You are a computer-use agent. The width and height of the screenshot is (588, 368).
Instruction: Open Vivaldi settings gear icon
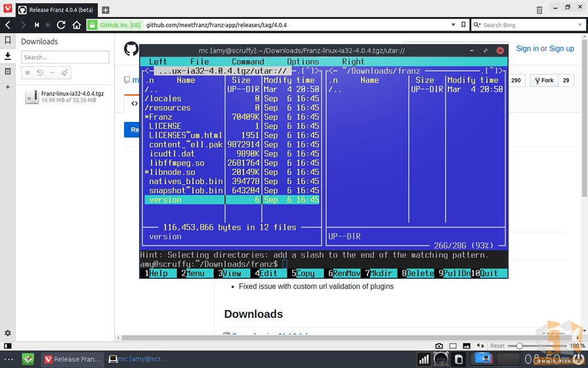[x=7, y=333]
